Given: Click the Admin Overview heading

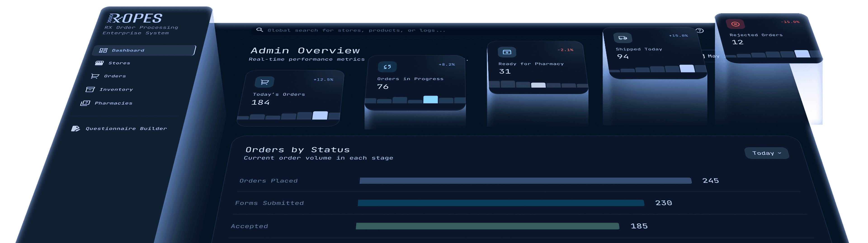Looking at the screenshot, I should [x=305, y=51].
